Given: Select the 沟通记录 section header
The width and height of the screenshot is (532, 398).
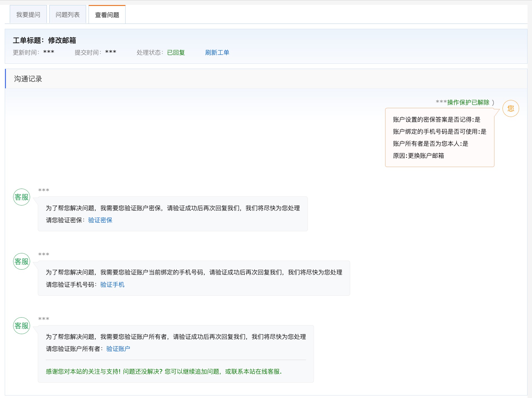Looking at the screenshot, I should pyautogui.click(x=28, y=79).
